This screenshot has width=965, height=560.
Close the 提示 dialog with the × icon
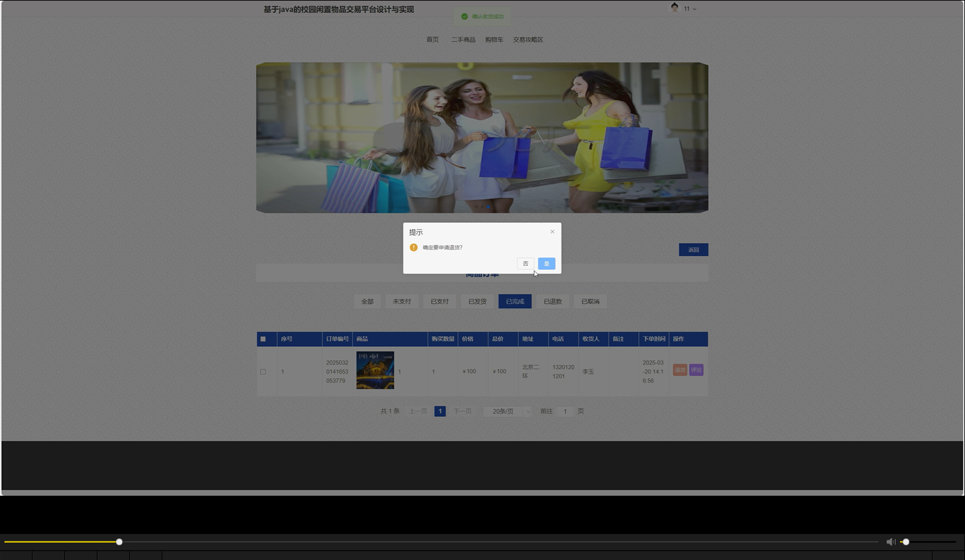[x=552, y=231]
